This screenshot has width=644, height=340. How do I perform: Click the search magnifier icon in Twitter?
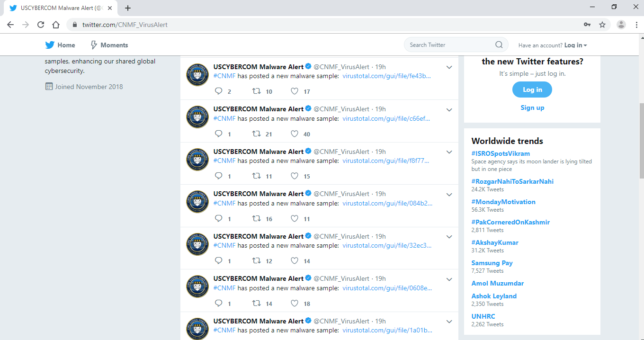499,45
